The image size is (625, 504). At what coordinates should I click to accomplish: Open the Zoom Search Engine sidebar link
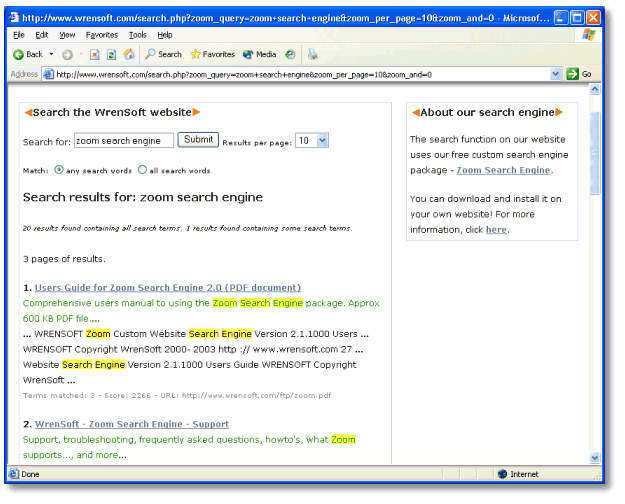[x=503, y=170]
